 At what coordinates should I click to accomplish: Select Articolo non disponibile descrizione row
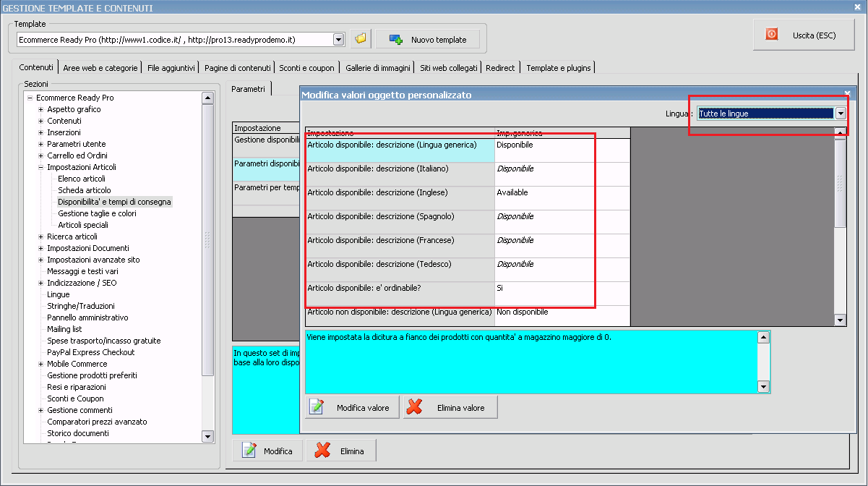tap(468, 316)
